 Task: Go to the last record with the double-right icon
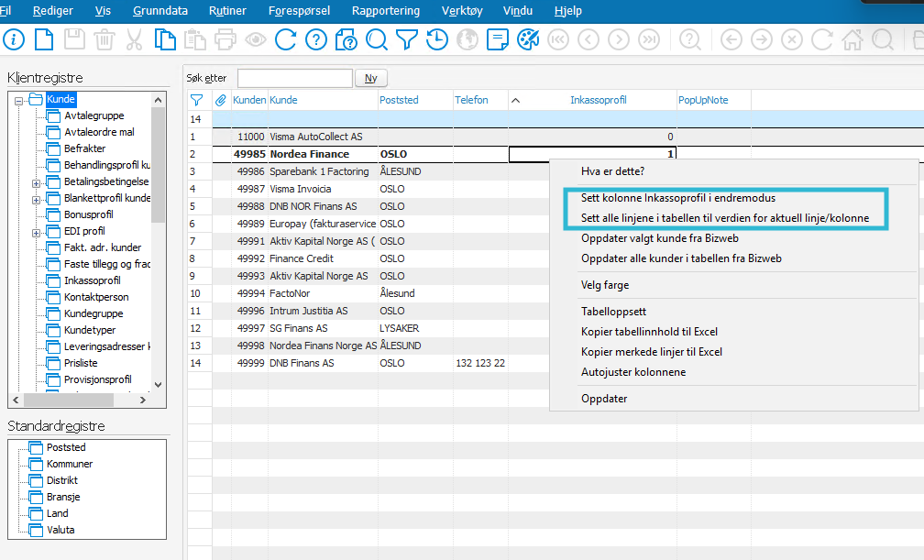[x=649, y=40]
